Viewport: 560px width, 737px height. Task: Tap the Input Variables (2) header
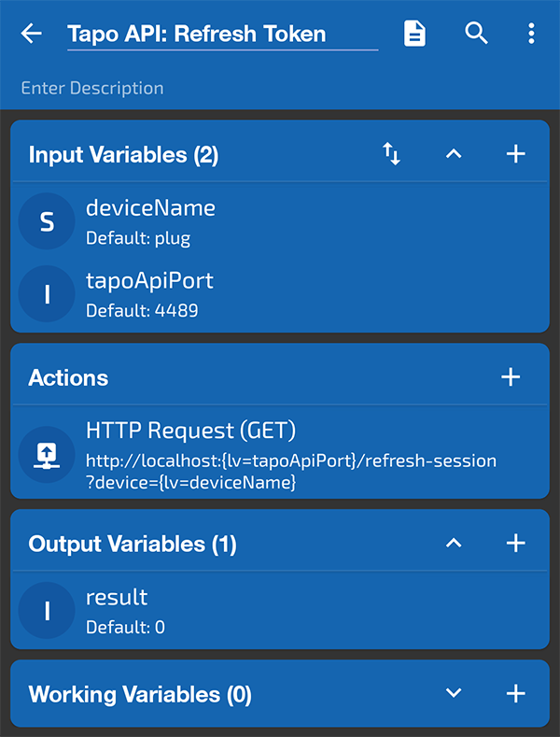click(123, 155)
